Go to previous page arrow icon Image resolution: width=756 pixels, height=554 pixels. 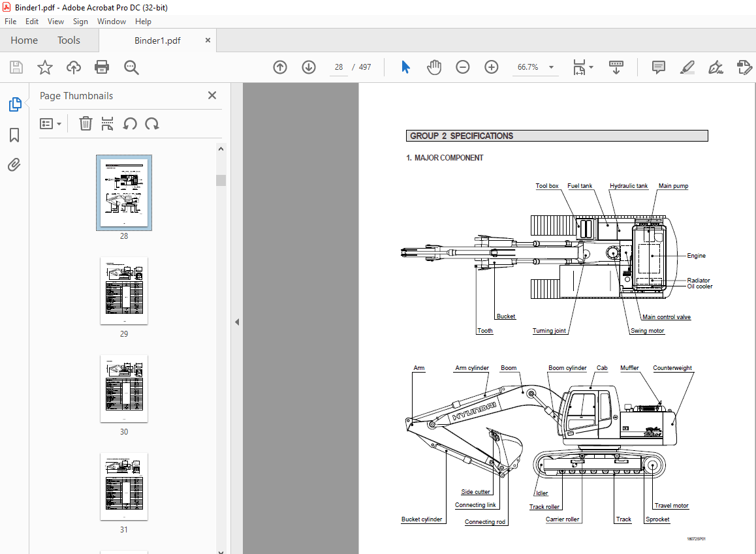pyautogui.click(x=280, y=67)
